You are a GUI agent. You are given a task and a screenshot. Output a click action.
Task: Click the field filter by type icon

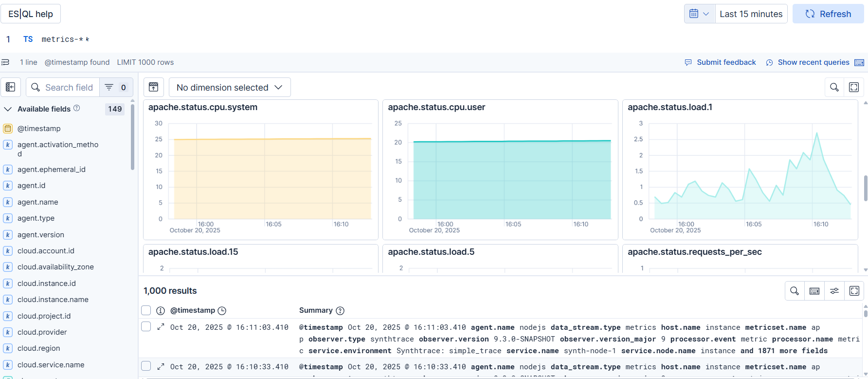[x=109, y=87]
